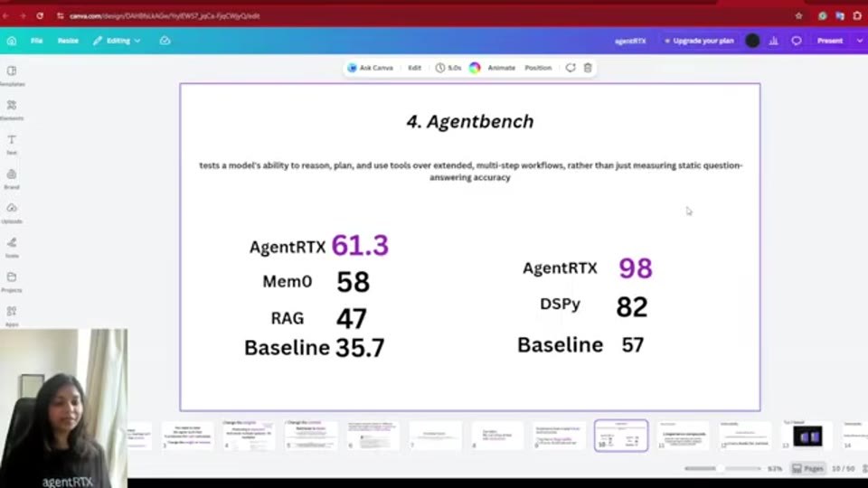Open the Tools sidebar panel
868x488 pixels.
[x=12, y=248]
